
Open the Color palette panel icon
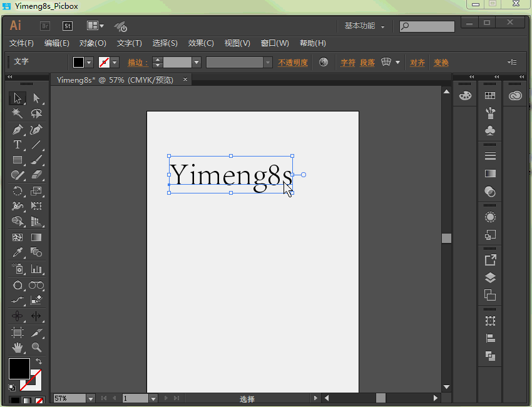[x=465, y=95]
